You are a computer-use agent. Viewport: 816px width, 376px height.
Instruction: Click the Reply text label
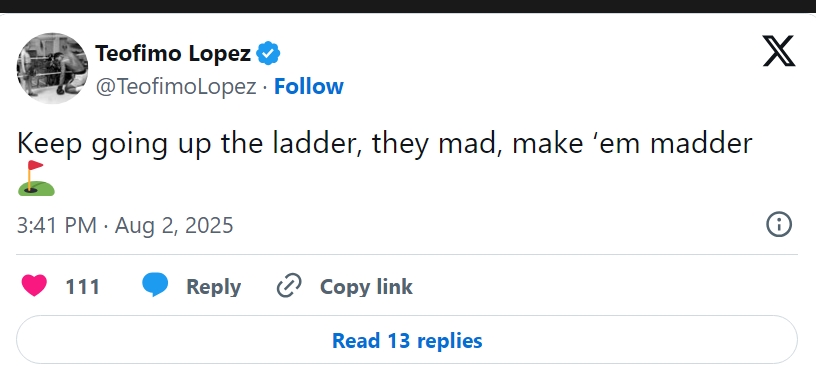coord(213,287)
